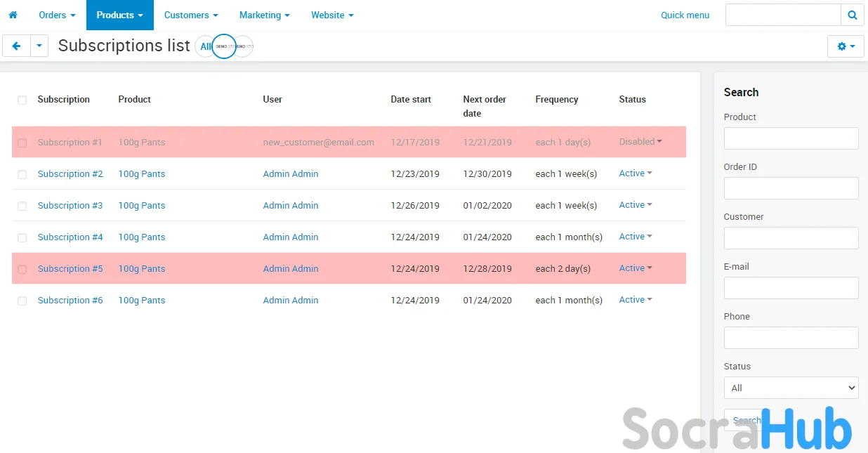Open the gear settings menu
The width and height of the screenshot is (868, 453).
tap(846, 46)
